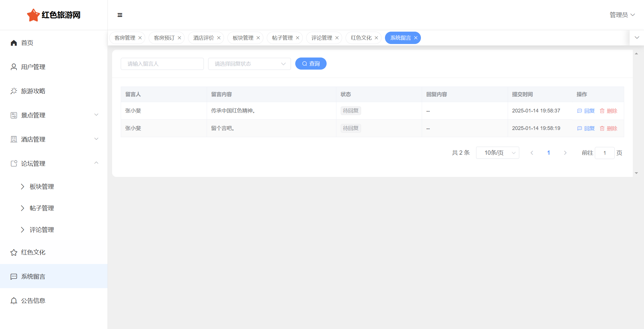
Task: Click the home icon for 首页
Action: coord(14,43)
